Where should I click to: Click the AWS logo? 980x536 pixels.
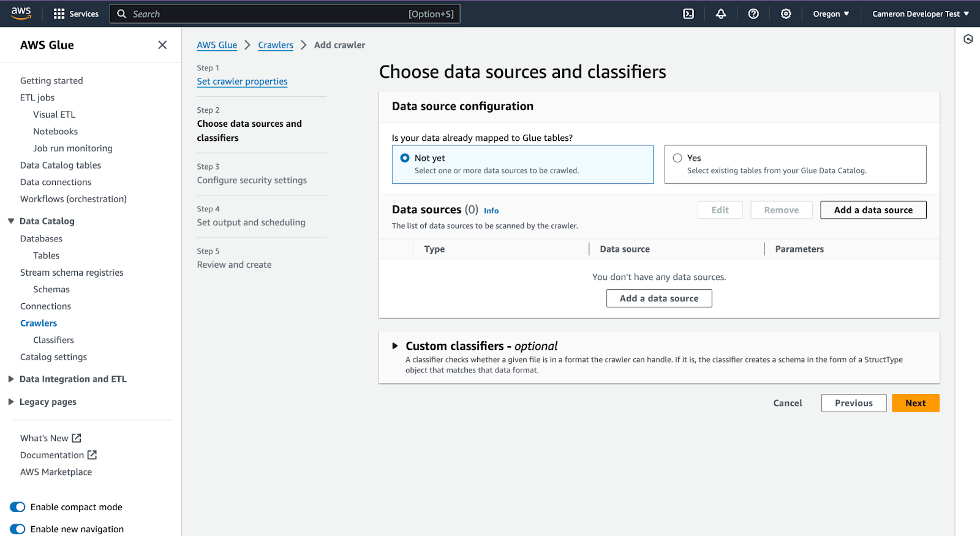point(21,13)
